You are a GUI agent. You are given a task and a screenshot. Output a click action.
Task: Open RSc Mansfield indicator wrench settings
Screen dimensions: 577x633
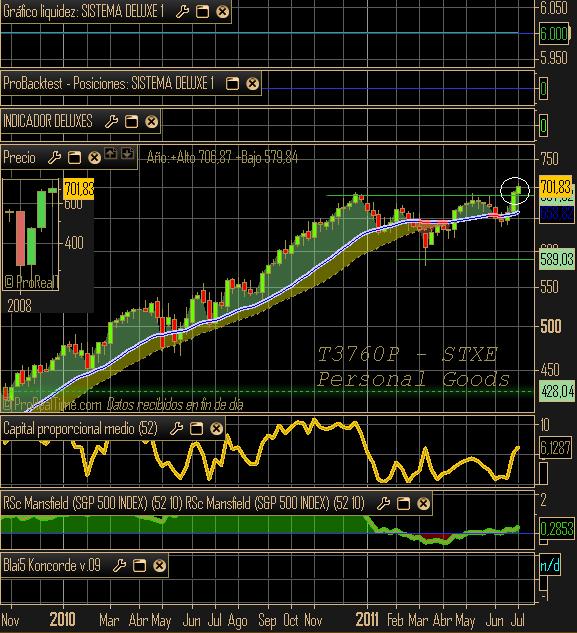click(x=383, y=503)
